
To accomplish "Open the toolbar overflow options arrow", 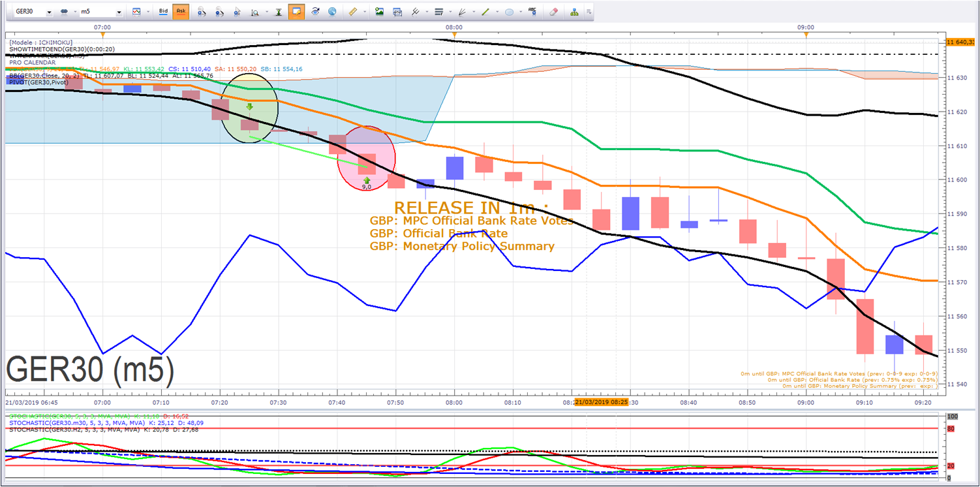I will tap(589, 12).
